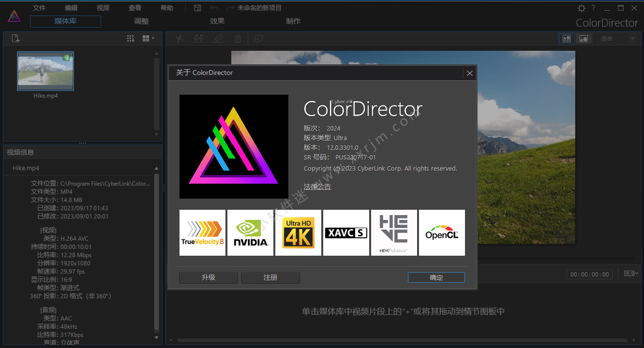Open the 文件 menu
644x348 pixels.
pyautogui.click(x=39, y=8)
